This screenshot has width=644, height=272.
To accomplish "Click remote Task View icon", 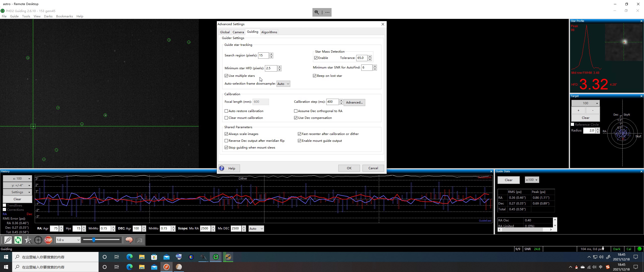I will 117,257.
